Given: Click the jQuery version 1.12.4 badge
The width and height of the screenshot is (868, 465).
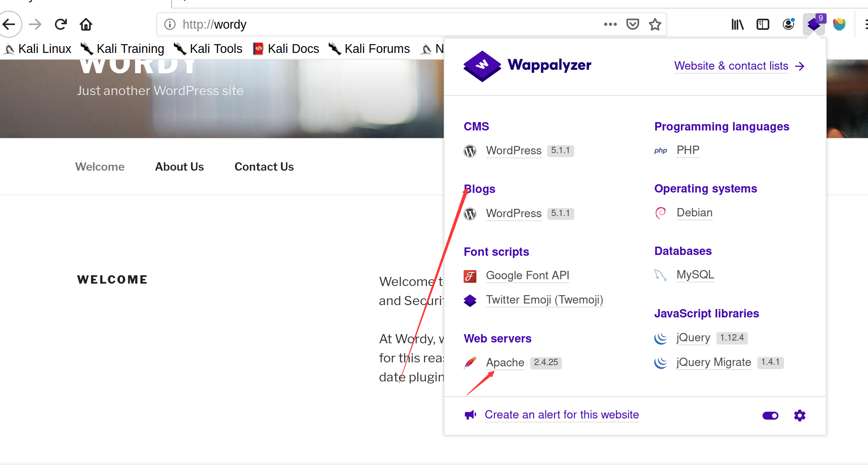Looking at the screenshot, I should point(732,338).
